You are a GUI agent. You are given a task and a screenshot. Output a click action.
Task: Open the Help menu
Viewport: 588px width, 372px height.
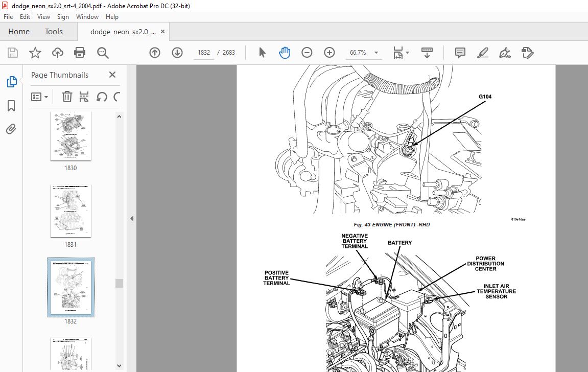pyautogui.click(x=112, y=16)
